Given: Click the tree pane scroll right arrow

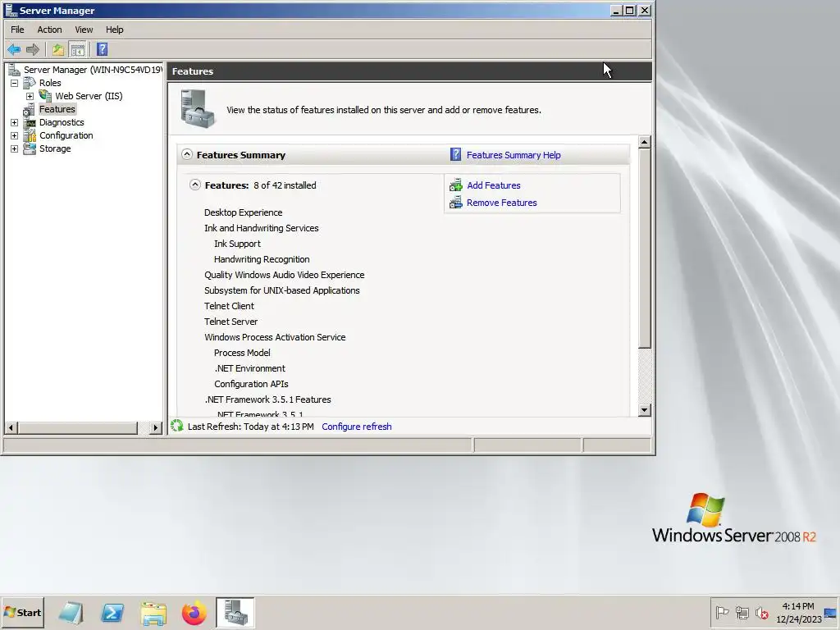Looking at the screenshot, I should point(155,427).
